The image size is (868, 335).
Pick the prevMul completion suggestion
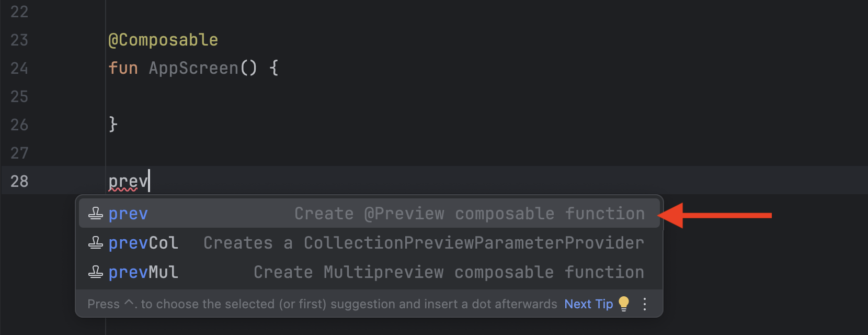pyautogui.click(x=143, y=272)
